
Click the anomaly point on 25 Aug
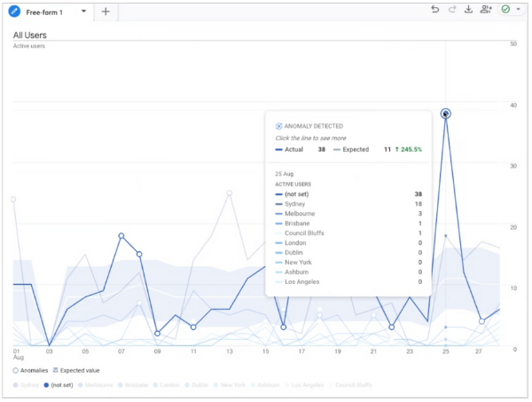[x=445, y=114]
